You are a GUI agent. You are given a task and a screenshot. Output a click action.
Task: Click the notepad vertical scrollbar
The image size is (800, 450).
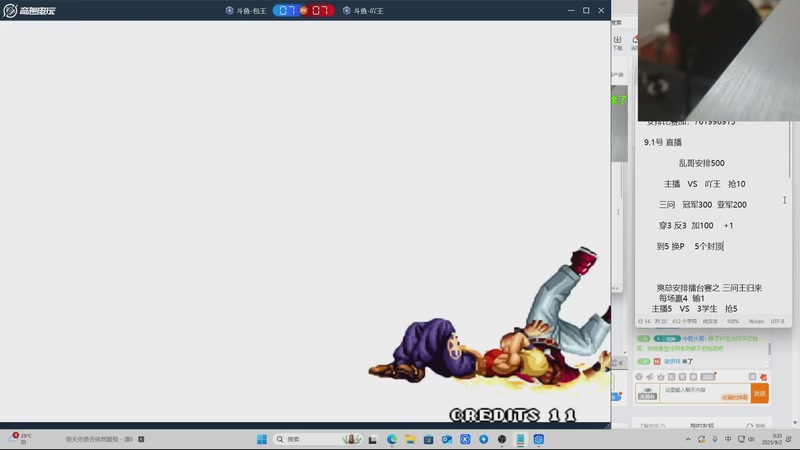pyautogui.click(x=789, y=151)
